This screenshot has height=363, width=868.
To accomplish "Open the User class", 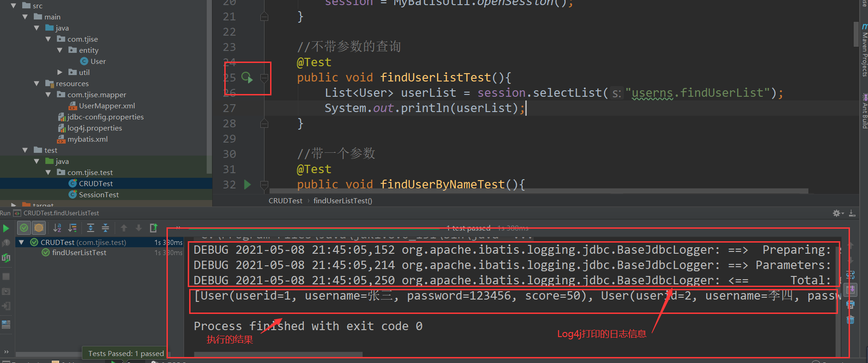I will [x=93, y=61].
